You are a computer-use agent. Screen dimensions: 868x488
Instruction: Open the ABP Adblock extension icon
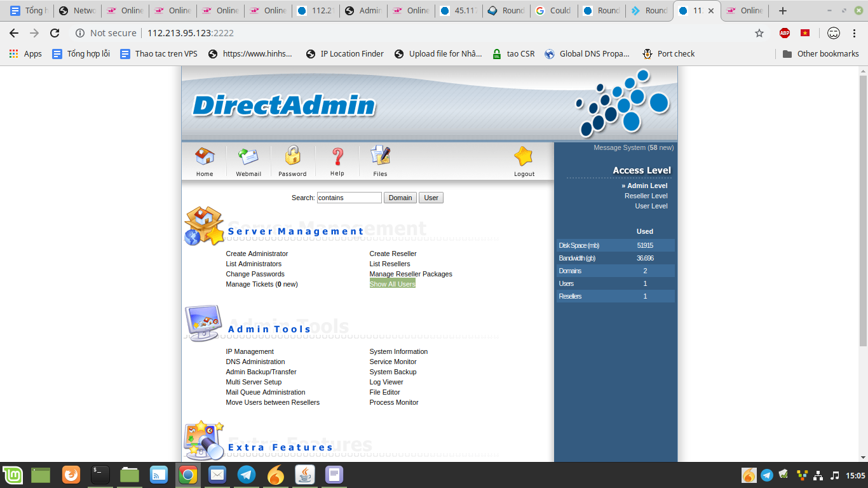(x=785, y=33)
